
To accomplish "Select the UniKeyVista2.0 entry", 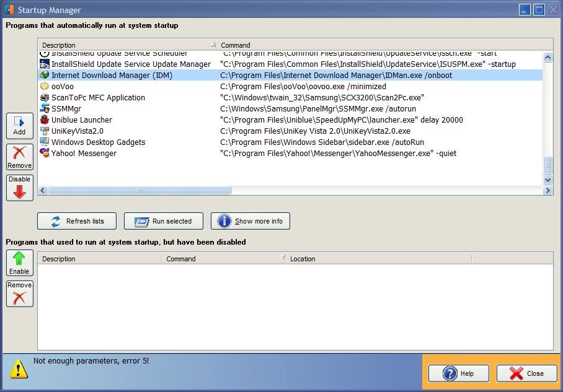I will pyautogui.click(x=290, y=131).
